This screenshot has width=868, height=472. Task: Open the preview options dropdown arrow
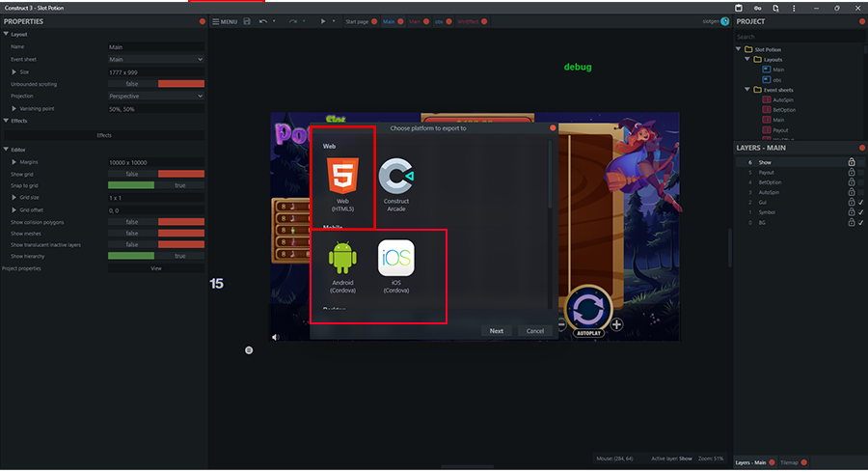click(x=334, y=21)
